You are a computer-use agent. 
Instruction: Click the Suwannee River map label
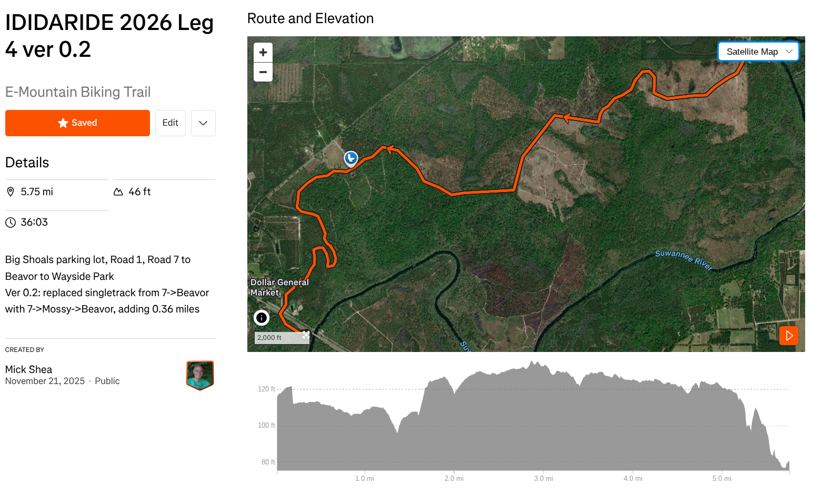[684, 259]
